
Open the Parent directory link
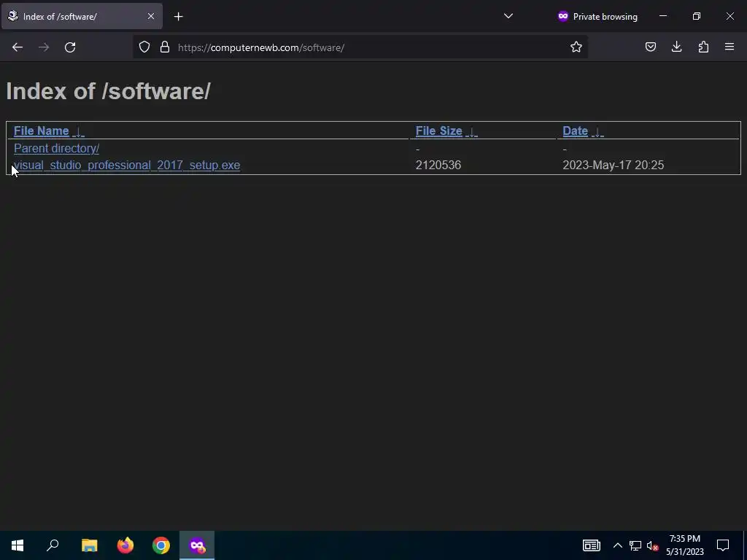click(56, 149)
